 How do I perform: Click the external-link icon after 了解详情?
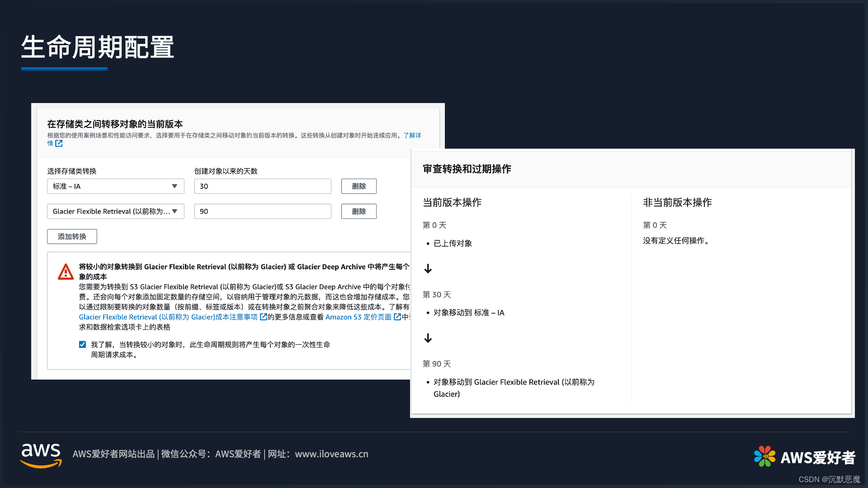pos(59,143)
